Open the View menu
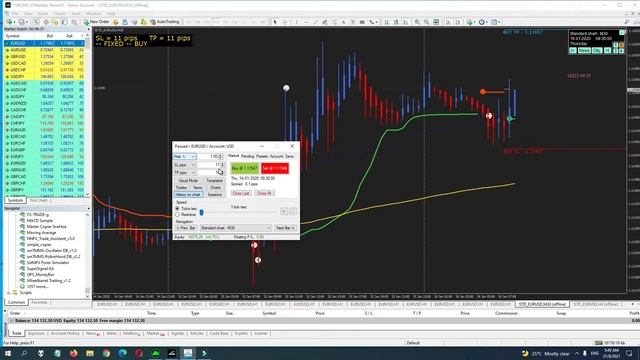Image resolution: width=640 pixels, height=360 pixels. coord(28,13)
